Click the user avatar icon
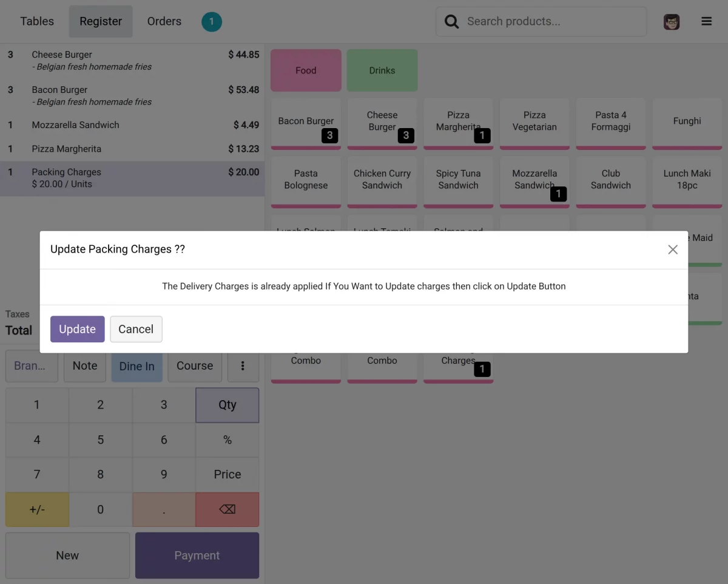The height and width of the screenshot is (584, 728). pyautogui.click(x=671, y=22)
